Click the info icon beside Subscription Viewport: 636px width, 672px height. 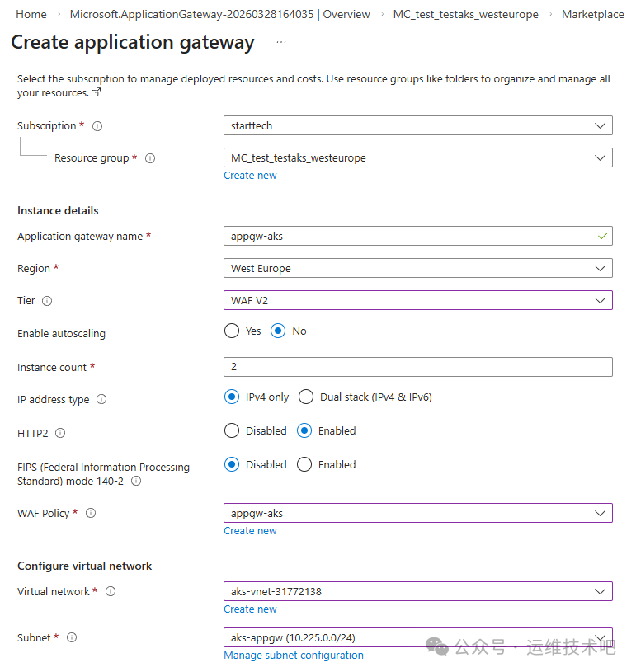[x=97, y=126]
